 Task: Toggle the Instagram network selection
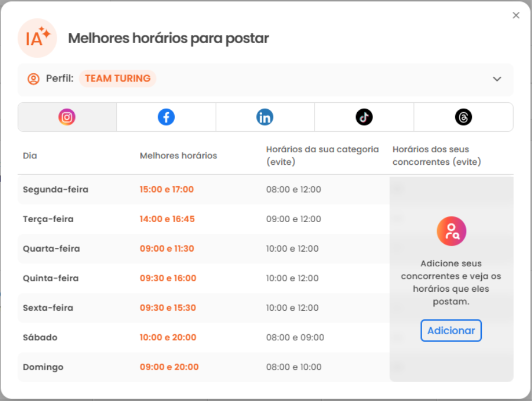67,116
